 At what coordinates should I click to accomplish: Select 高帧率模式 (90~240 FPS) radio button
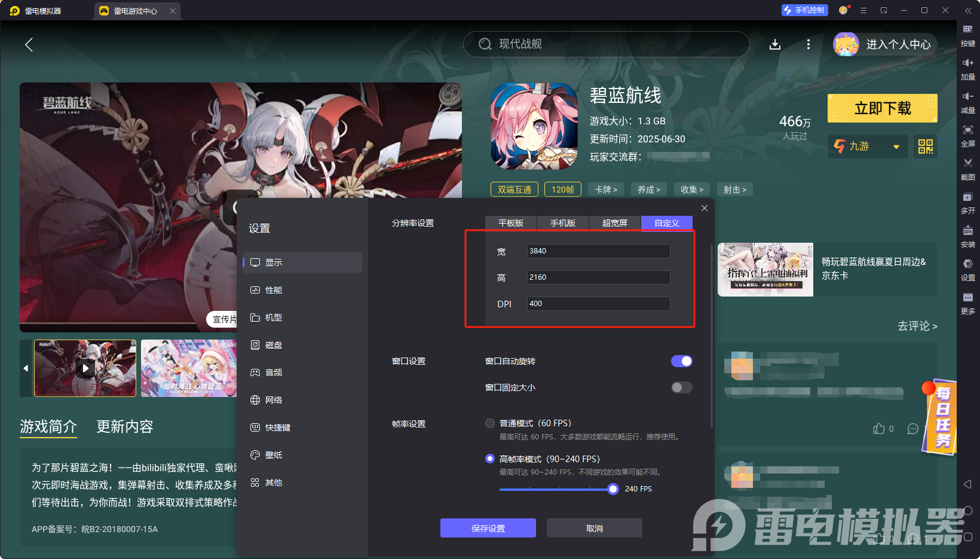[490, 459]
